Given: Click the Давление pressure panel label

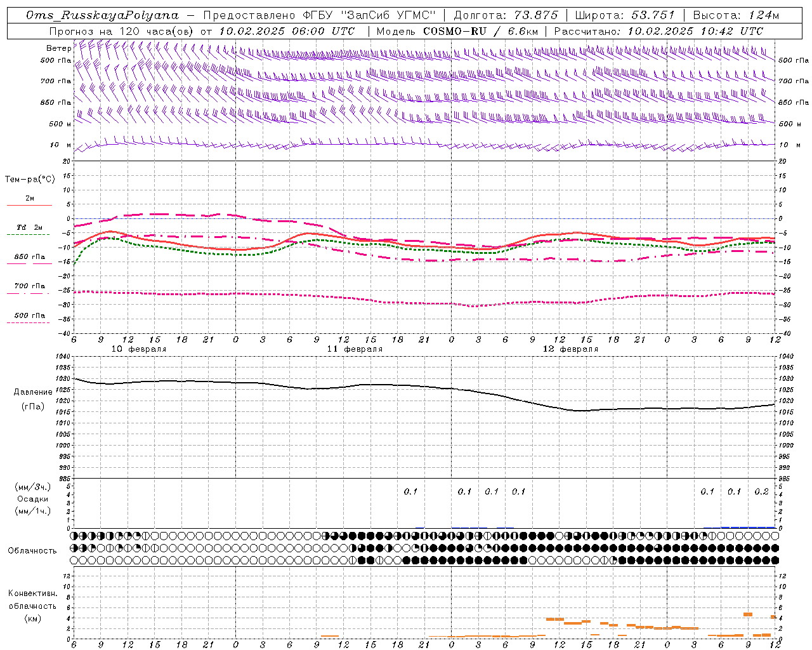Looking at the screenshot, I should (32, 392).
